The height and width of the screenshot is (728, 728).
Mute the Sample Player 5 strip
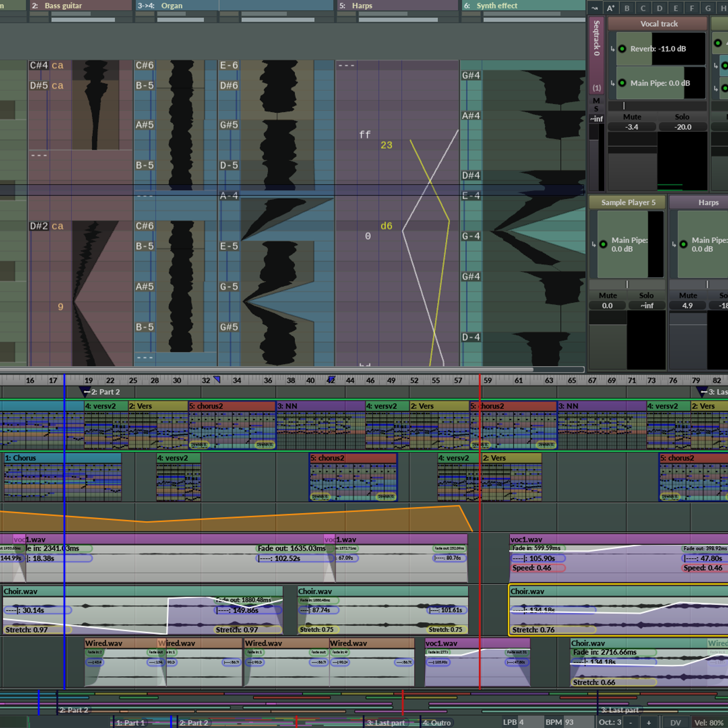(x=608, y=296)
